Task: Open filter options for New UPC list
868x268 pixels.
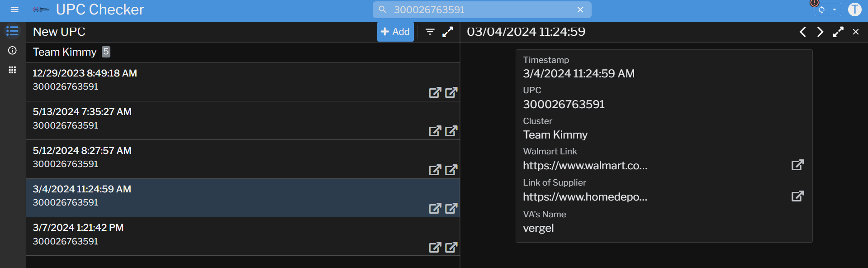Action: pyautogui.click(x=430, y=32)
